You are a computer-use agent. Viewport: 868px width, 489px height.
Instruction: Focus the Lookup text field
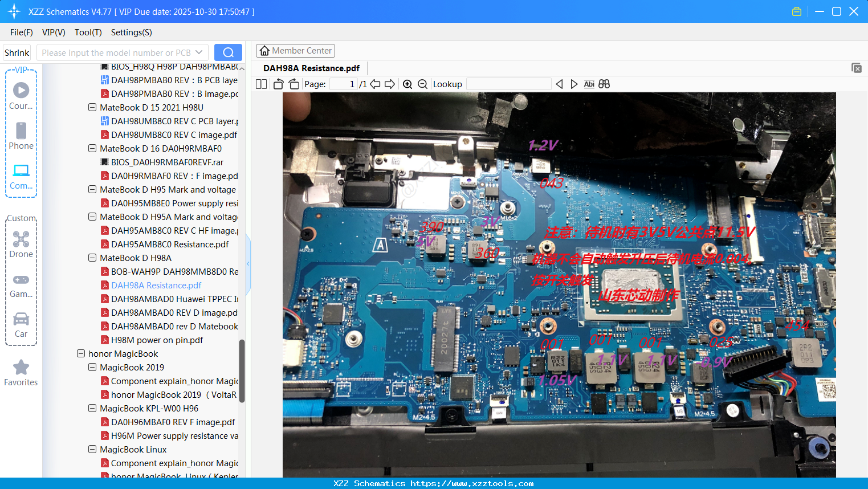coord(508,84)
